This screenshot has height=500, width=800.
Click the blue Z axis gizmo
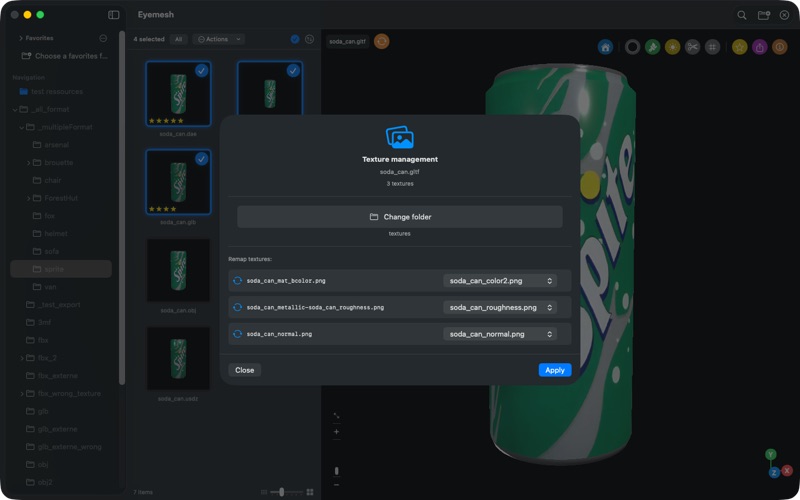pyautogui.click(x=774, y=473)
